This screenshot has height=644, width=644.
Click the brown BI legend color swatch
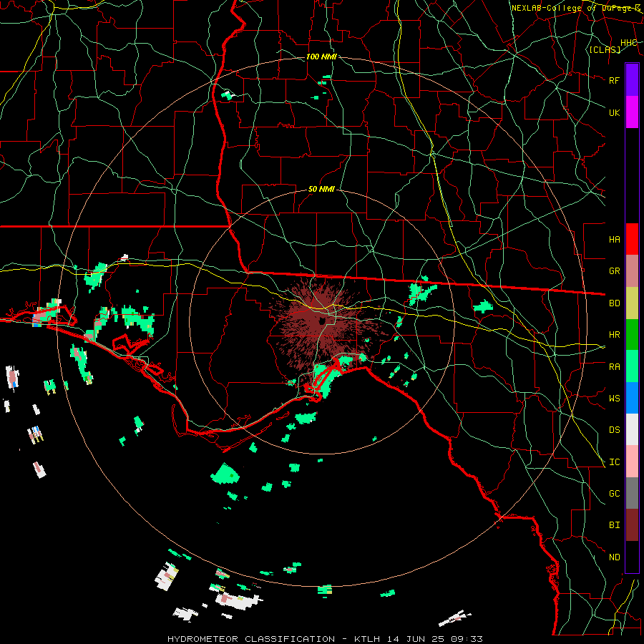[632, 525]
